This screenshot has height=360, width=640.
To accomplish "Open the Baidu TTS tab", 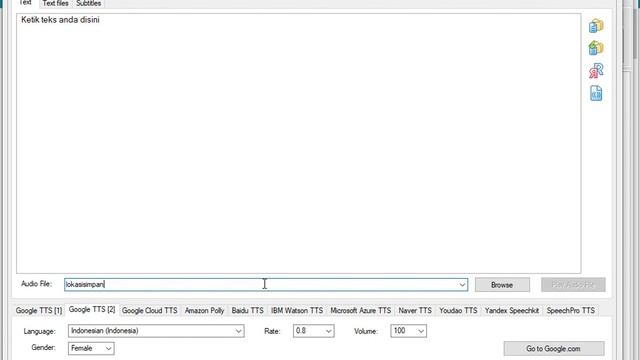I will (x=247, y=311).
